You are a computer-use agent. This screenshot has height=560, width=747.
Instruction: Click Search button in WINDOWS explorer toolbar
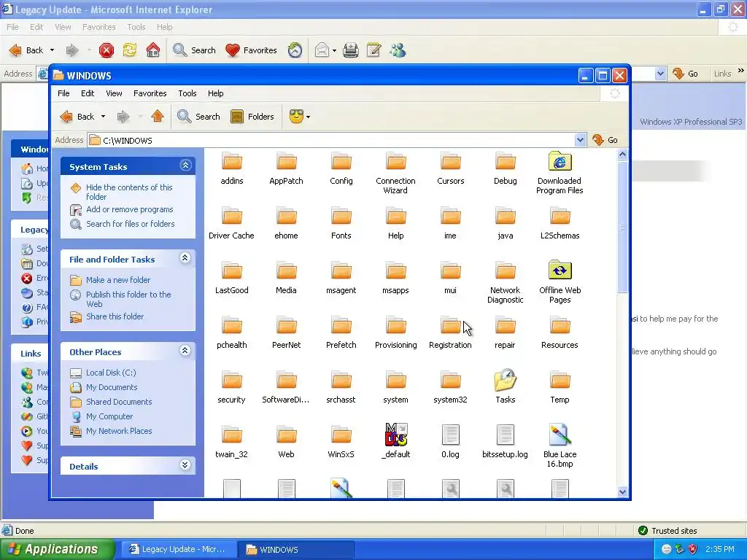[x=198, y=116]
